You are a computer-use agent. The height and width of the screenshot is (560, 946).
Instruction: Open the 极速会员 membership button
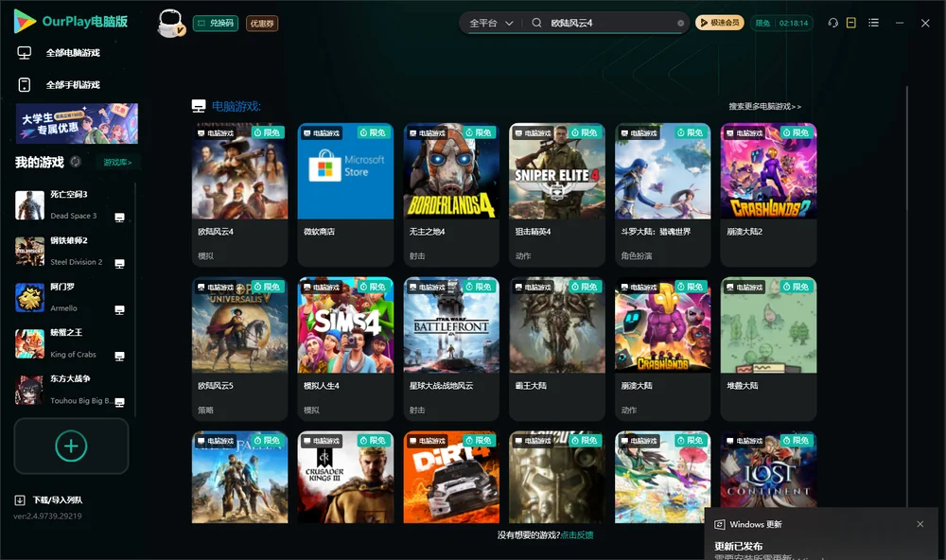(x=720, y=23)
